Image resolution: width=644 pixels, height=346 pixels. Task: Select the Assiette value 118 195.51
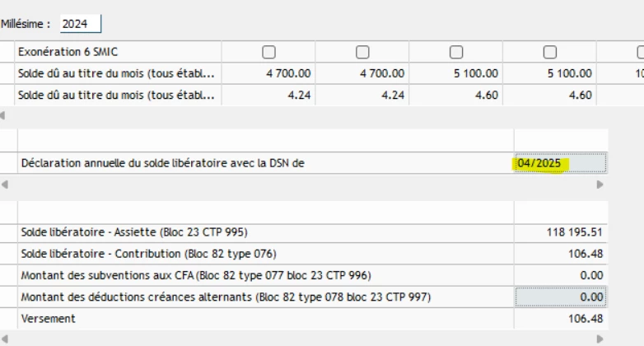coord(561,232)
